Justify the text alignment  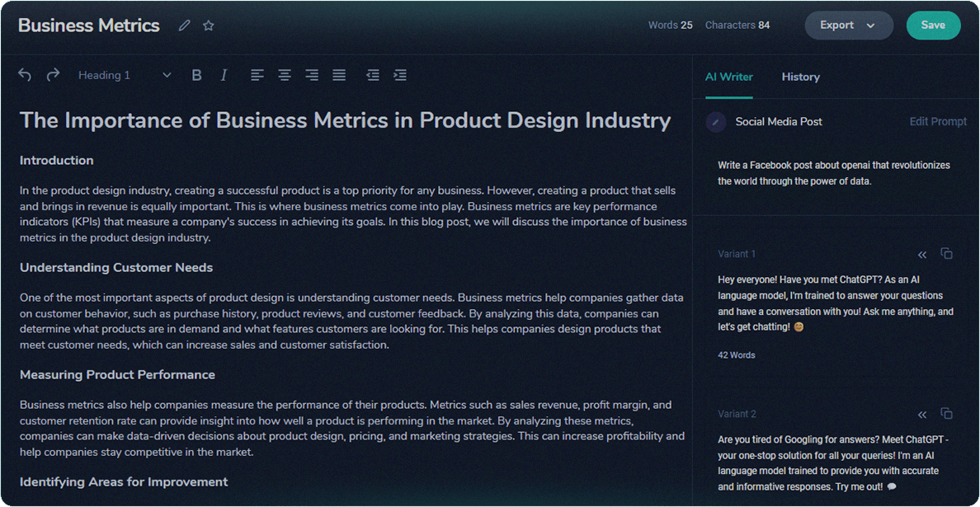point(339,75)
